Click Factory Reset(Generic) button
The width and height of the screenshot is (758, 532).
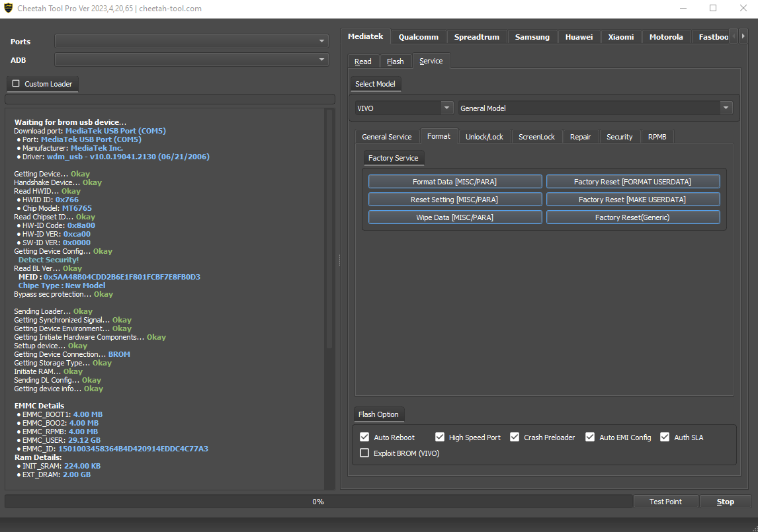(633, 217)
